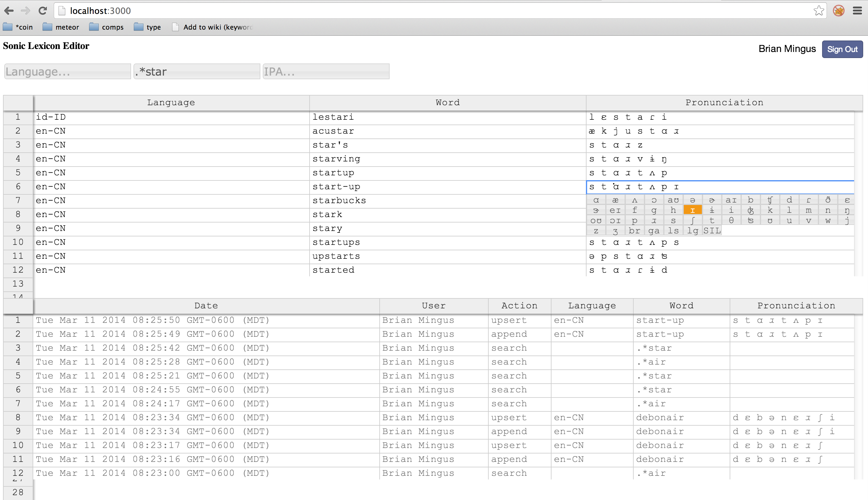The height and width of the screenshot is (500, 868).
Task: Insert the ga key in phoneme keyboard
Action: tap(654, 231)
